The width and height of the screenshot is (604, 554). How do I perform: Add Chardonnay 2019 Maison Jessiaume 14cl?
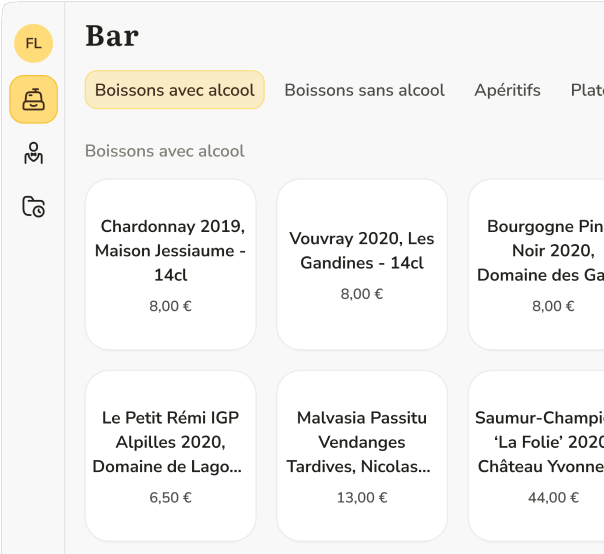(171, 264)
